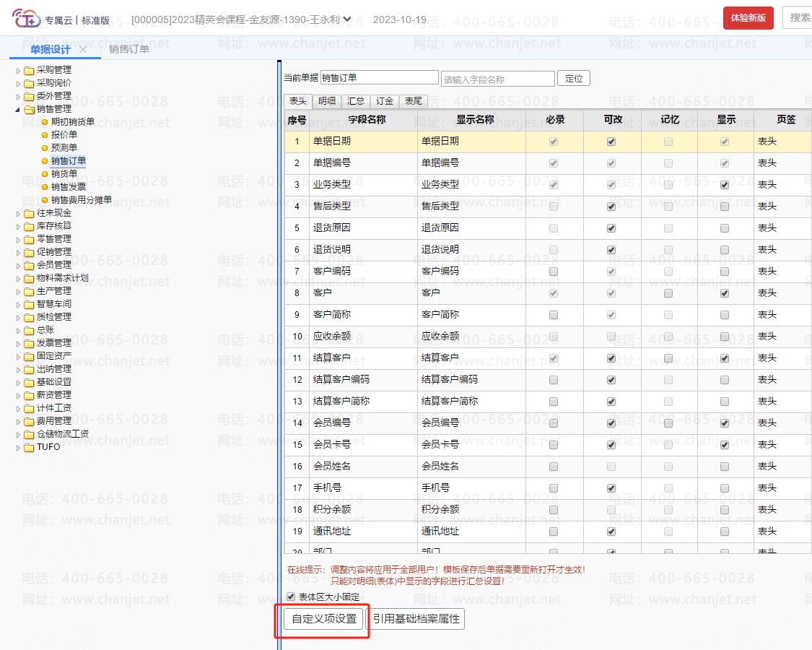The image size is (812, 650).
Task: Expand the 出纳管理 tree node
Action: click(18, 370)
